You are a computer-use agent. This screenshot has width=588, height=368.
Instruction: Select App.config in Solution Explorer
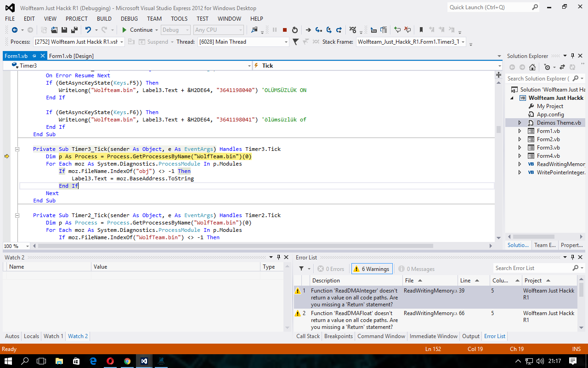pyautogui.click(x=550, y=115)
